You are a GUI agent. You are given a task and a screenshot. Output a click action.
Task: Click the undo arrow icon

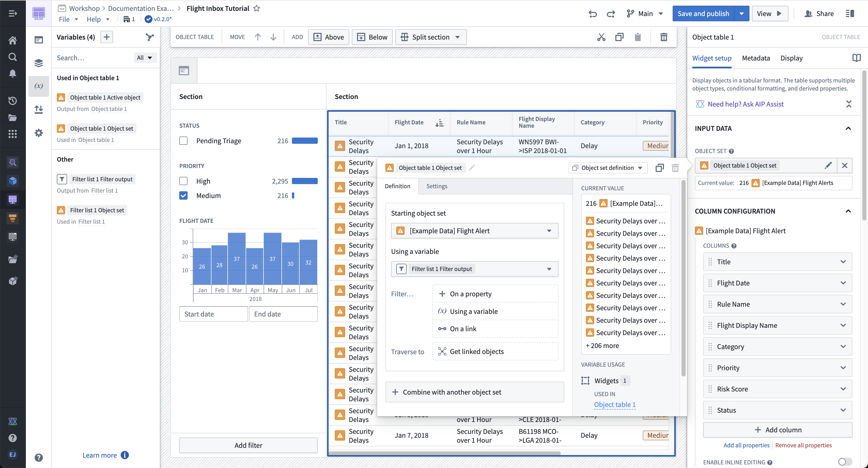tap(593, 13)
